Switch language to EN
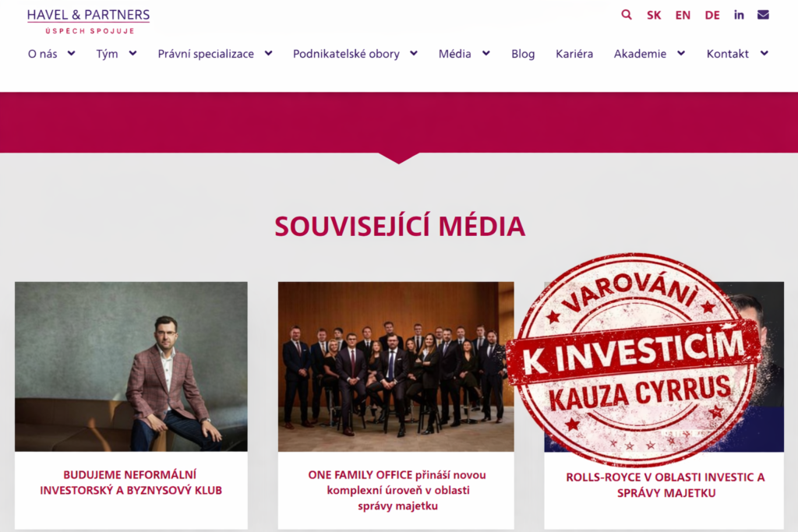 tap(683, 16)
